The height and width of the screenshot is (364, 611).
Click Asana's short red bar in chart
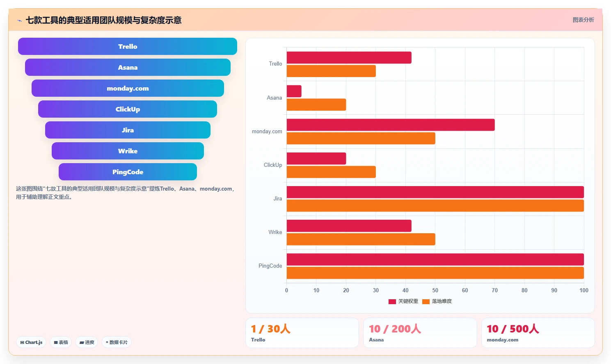pyautogui.click(x=294, y=91)
